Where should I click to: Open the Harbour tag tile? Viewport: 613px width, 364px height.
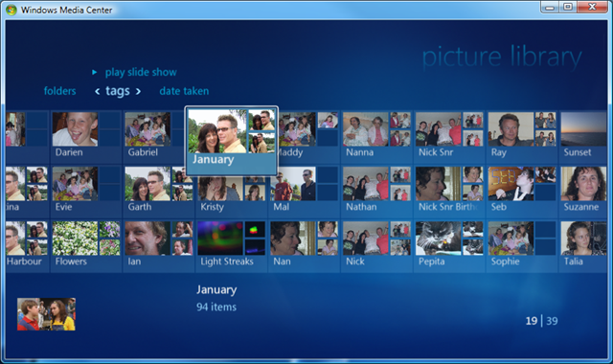28,246
